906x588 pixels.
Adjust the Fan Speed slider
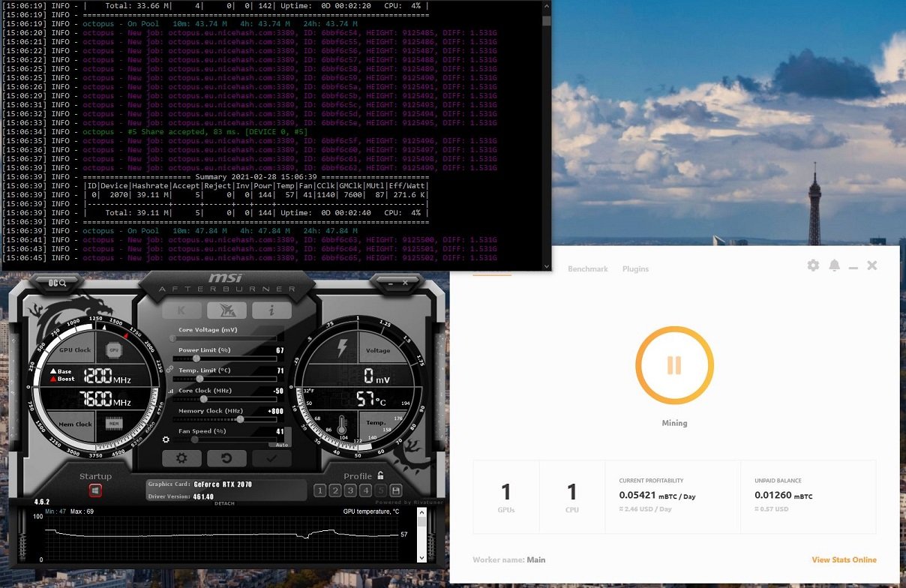[x=223, y=439]
